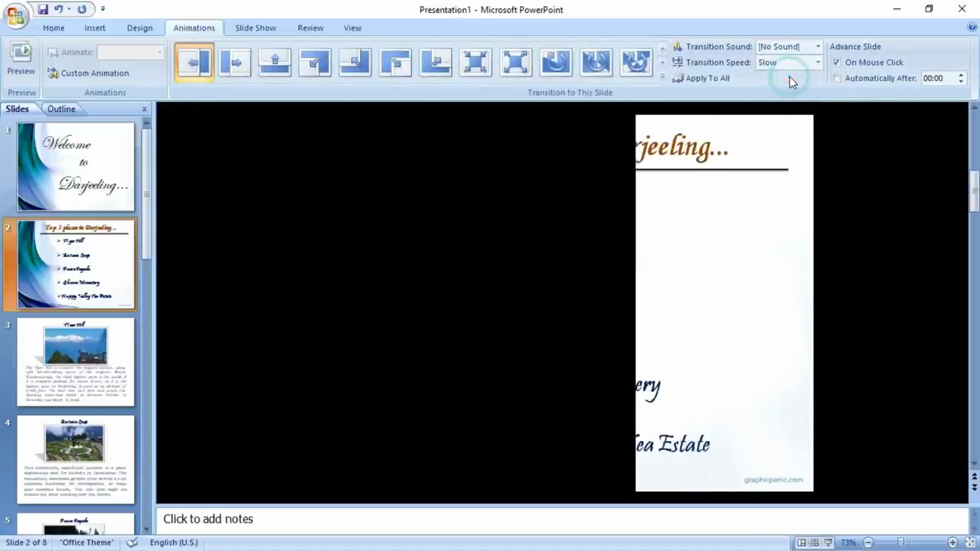Click the zoom in plus button
Viewport: 980px width, 551px height.
pos(952,543)
